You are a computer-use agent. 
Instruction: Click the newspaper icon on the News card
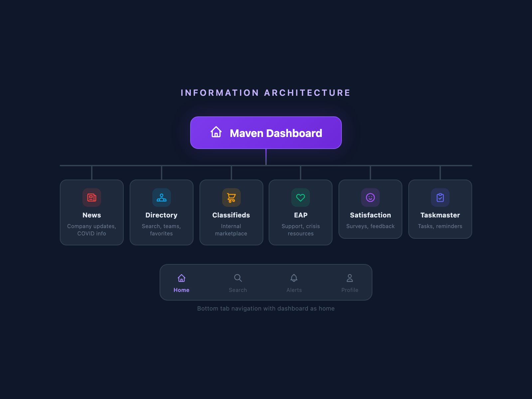point(92,198)
